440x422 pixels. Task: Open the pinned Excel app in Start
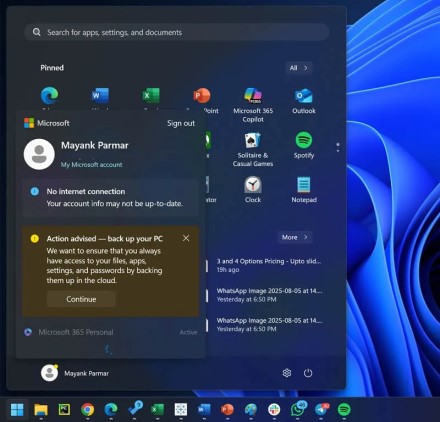point(151,96)
